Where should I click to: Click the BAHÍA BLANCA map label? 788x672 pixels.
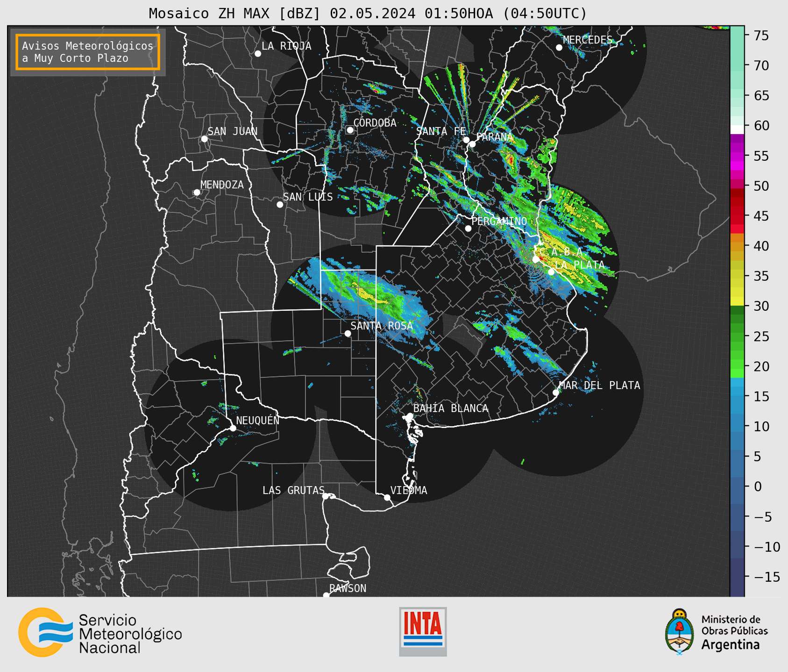[451, 408]
